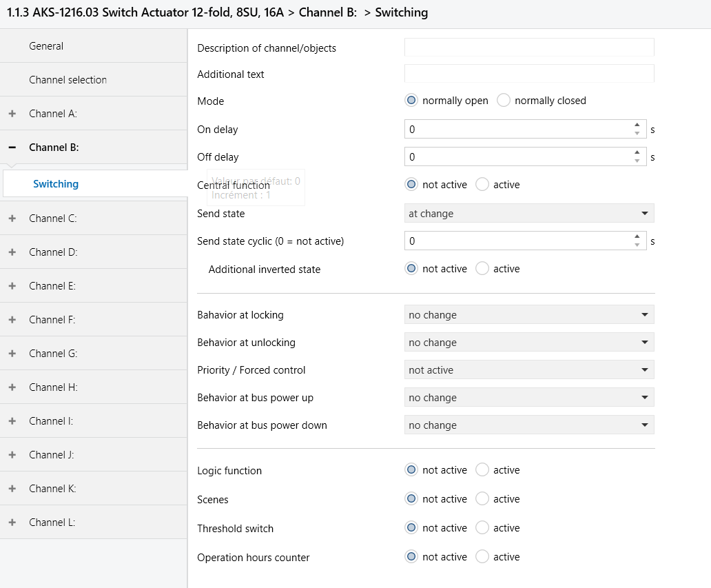Select normally closed mode
Image resolution: width=711 pixels, height=588 pixels.
pos(504,100)
